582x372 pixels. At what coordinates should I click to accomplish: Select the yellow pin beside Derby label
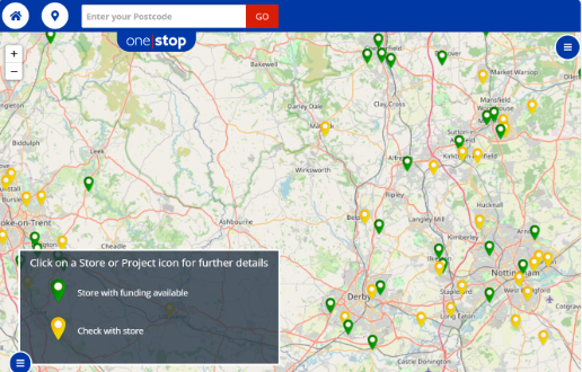click(372, 291)
